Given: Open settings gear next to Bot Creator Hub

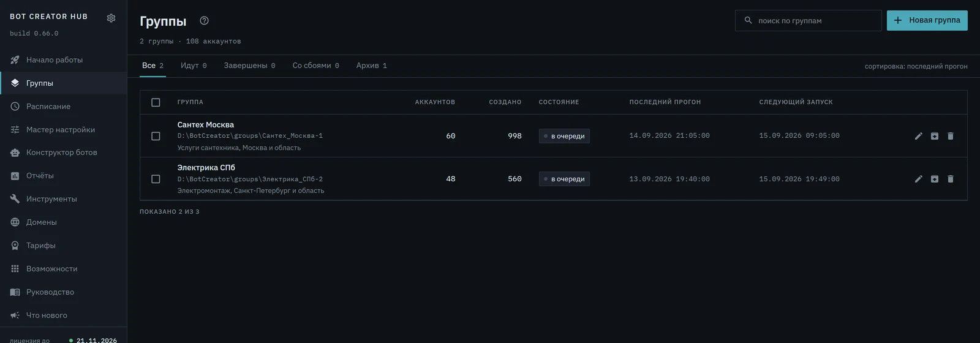Looking at the screenshot, I should 111,18.
